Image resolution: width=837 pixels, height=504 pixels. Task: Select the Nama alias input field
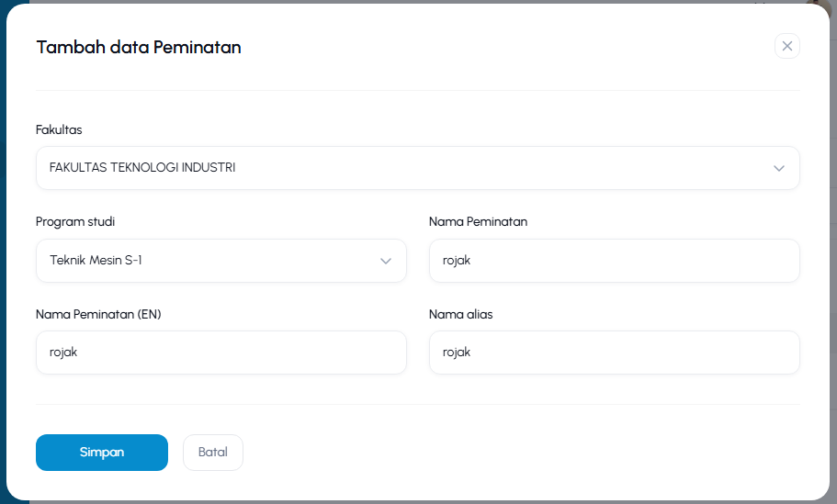[x=614, y=353]
